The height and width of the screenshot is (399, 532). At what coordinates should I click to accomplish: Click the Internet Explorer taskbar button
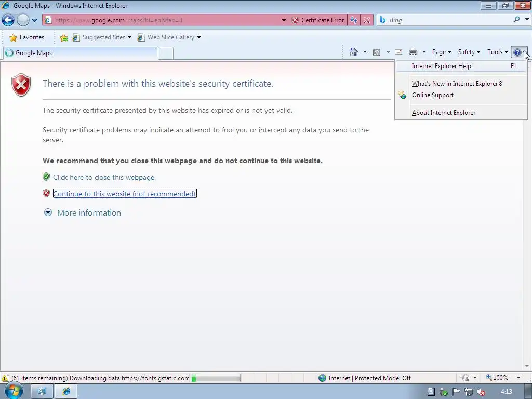66,392
